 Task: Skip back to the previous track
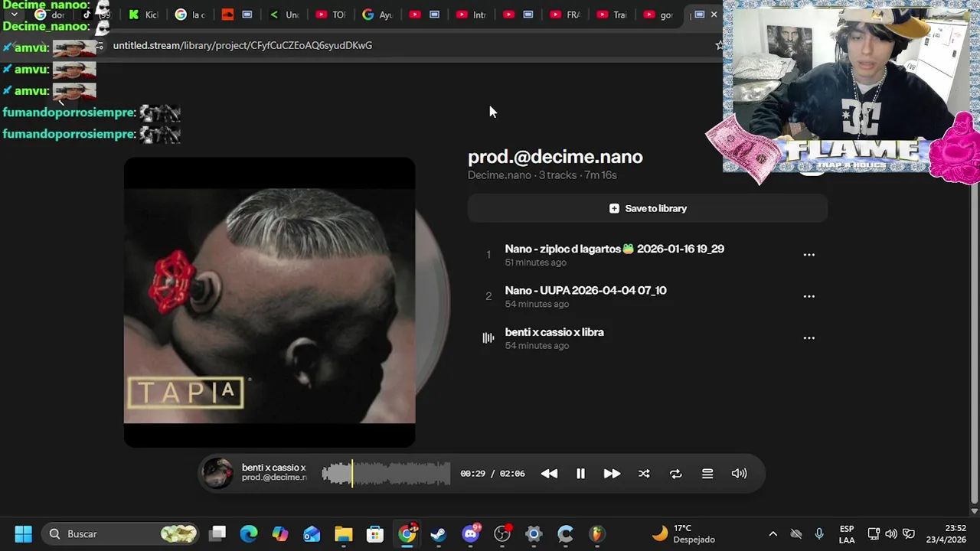[549, 474]
